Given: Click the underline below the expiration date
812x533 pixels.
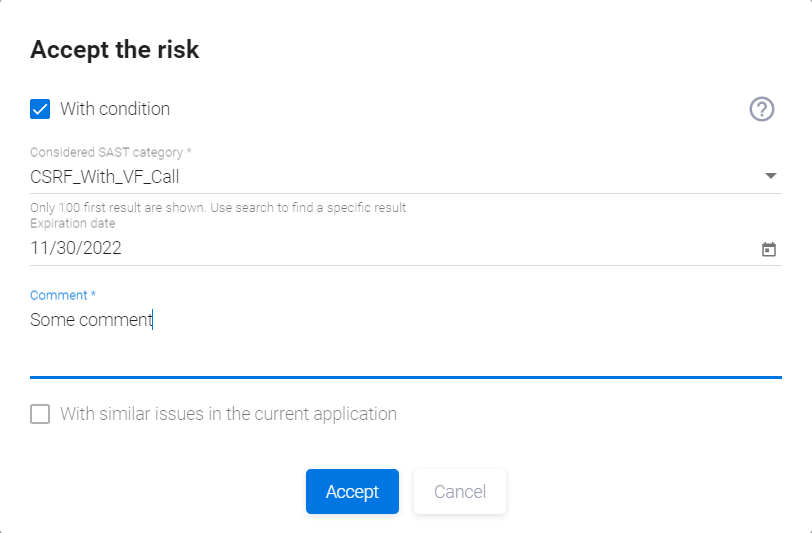Looking at the screenshot, I should [x=400, y=265].
